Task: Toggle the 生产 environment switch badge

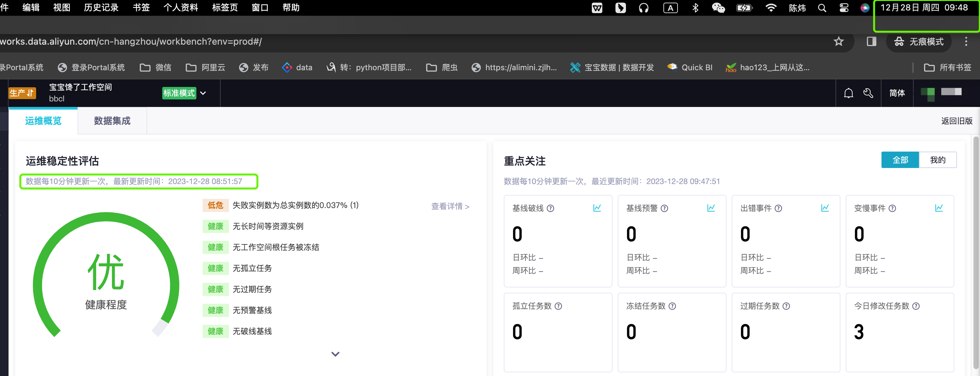Action: click(22, 93)
